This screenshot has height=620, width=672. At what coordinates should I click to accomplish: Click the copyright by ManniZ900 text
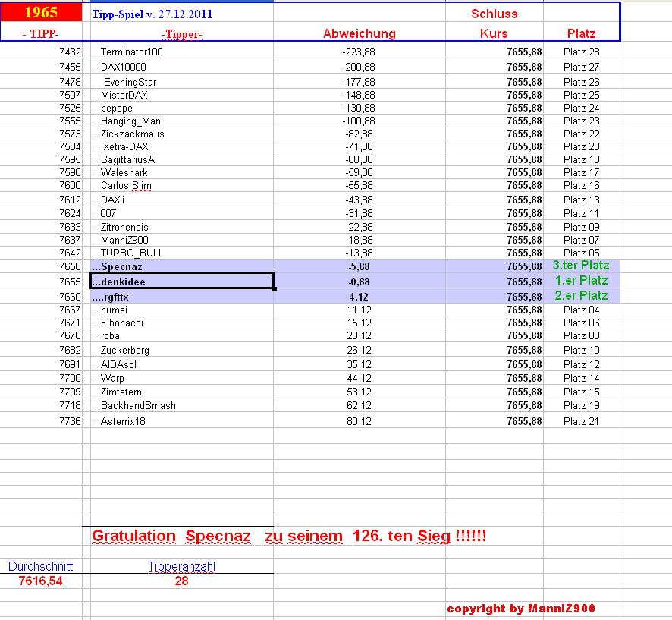[x=523, y=608]
